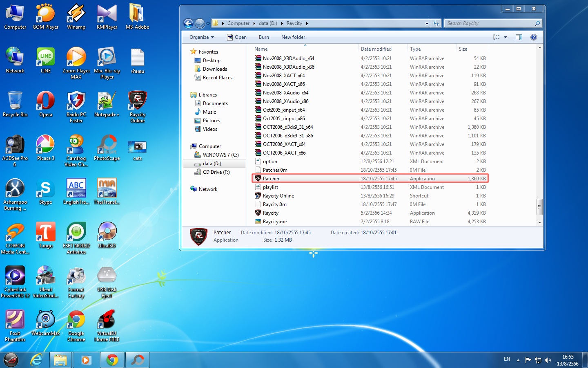Open KMPlayer desktop icon
Image resolution: width=588 pixels, height=368 pixels.
(107, 17)
